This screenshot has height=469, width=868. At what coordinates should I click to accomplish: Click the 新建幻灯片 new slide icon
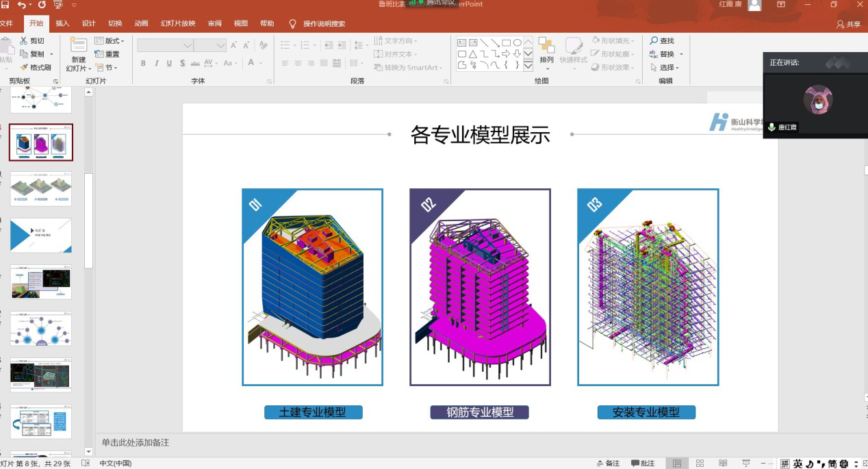point(78,45)
